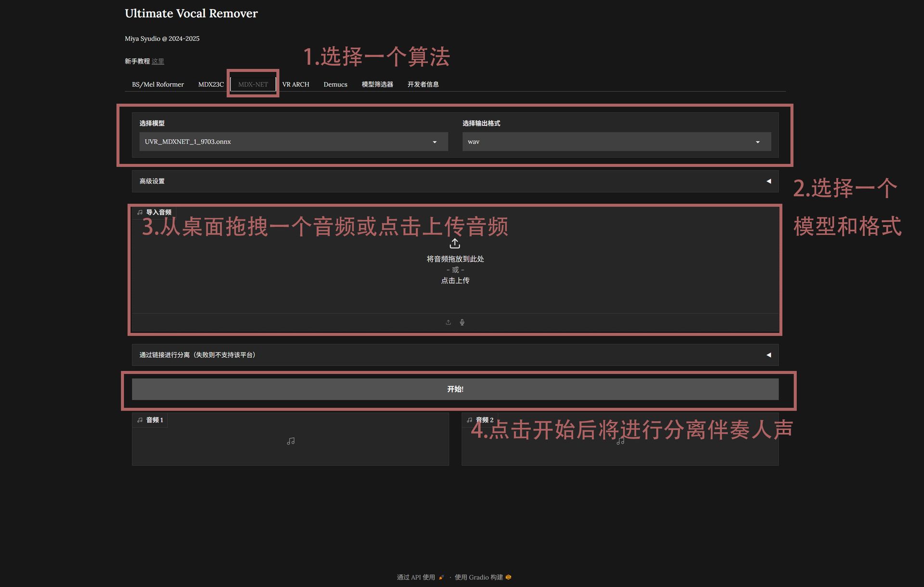
Task: Open the 选择输出格式 wav dropdown
Action: (x=616, y=142)
